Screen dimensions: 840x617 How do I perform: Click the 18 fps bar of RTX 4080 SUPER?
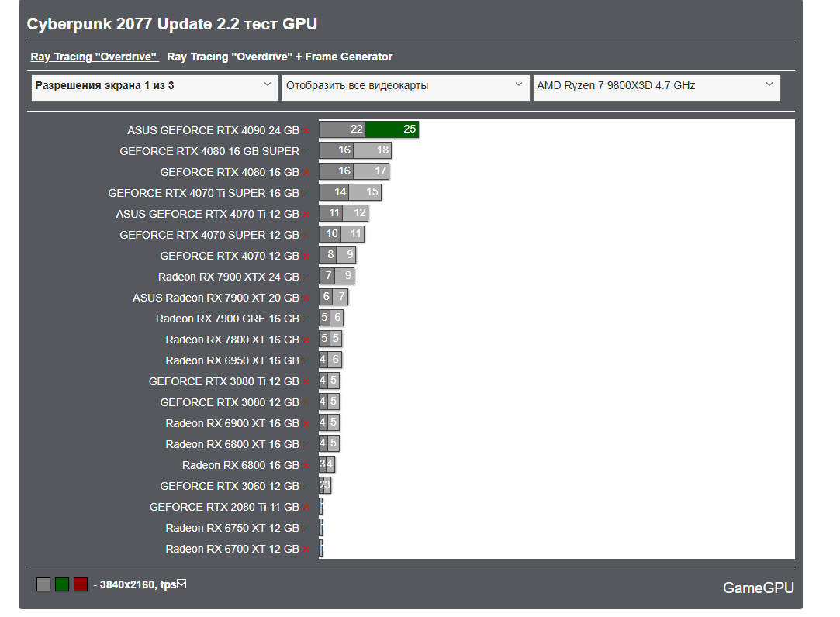(x=372, y=150)
